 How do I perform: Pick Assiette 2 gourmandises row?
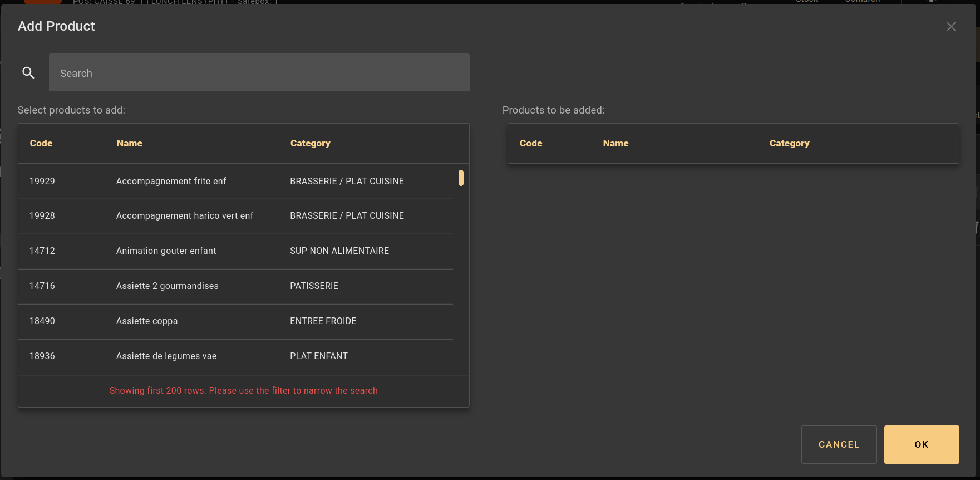click(x=167, y=286)
